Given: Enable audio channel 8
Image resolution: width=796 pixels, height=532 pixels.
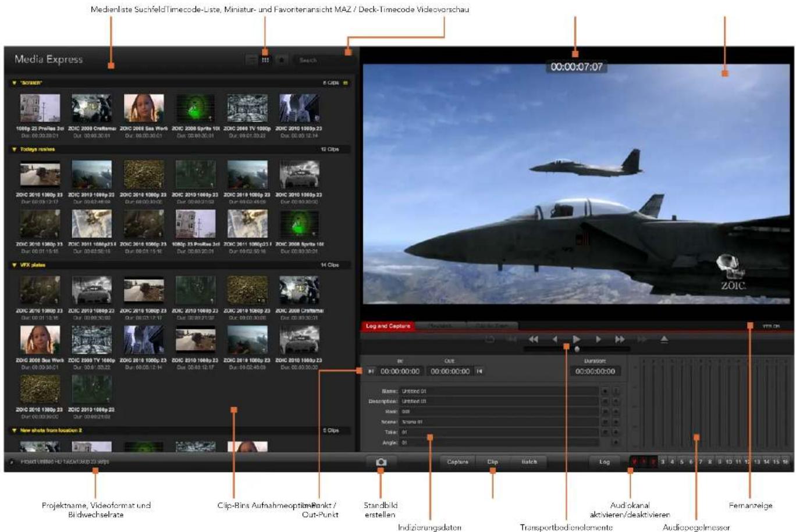Looking at the screenshot, I should (710, 462).
